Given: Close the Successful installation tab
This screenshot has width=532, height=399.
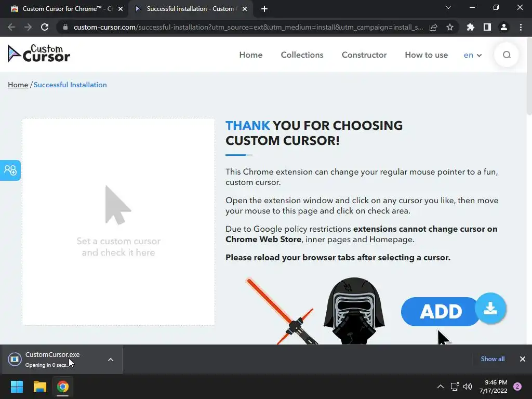Looking at the screenshot, I should [x=245, y=9].
